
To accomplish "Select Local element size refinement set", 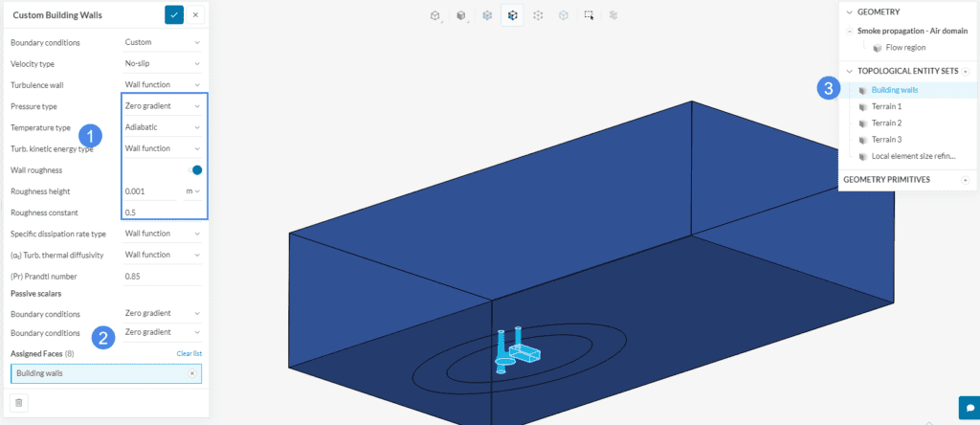I will pos(912,156).
